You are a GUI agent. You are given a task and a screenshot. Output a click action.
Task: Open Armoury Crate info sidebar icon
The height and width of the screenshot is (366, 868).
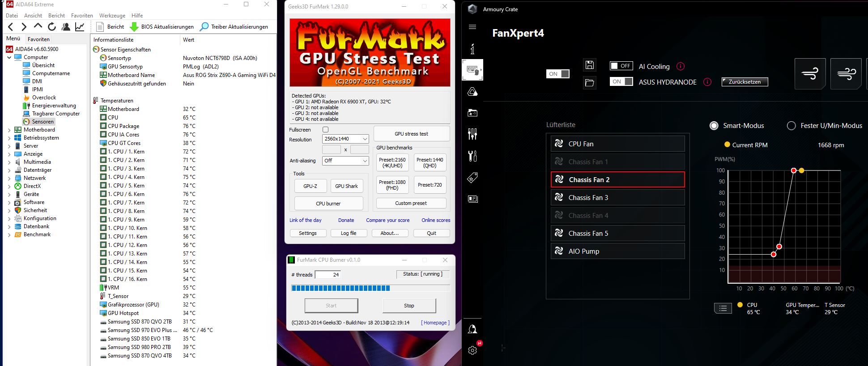pos(472,48)
